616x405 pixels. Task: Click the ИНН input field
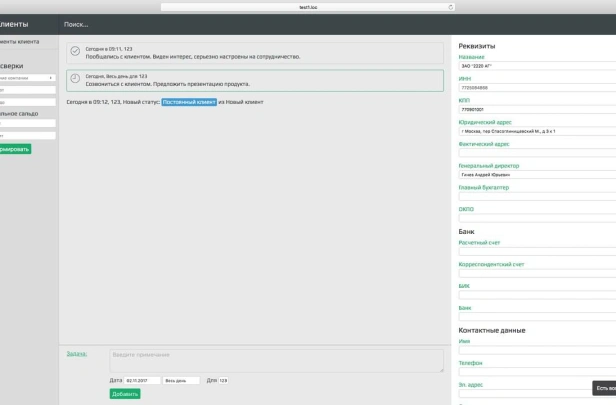click(x=535, y=88)
